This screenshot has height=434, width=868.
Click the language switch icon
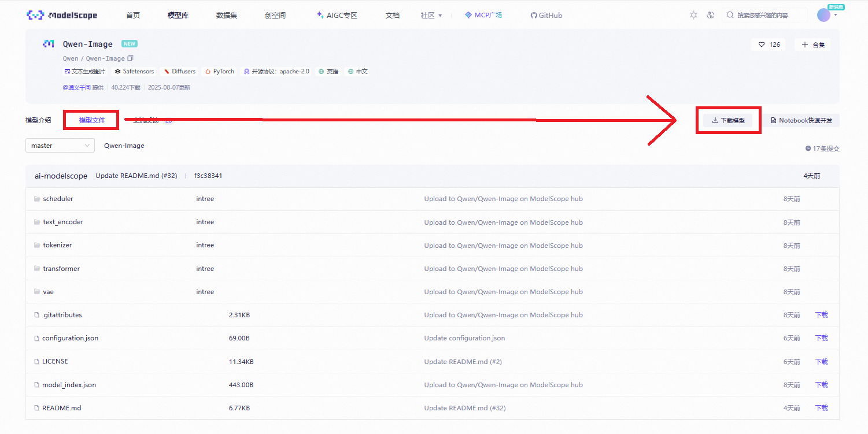[711, 15]
